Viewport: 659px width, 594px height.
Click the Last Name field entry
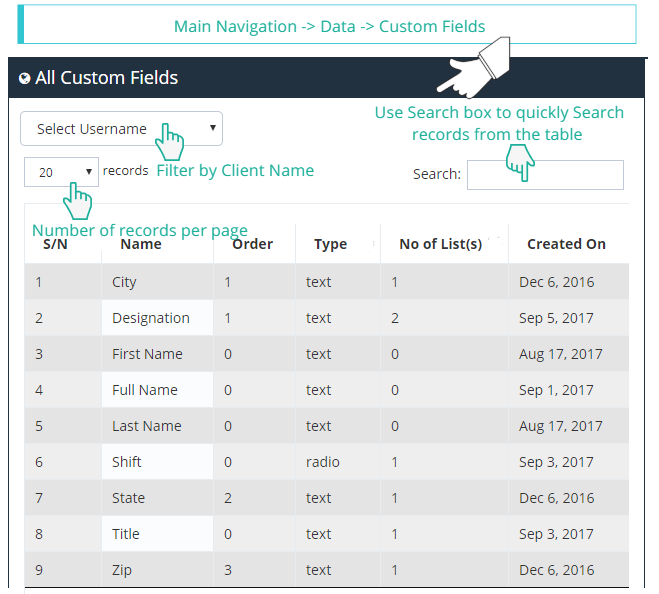pos(146,426)
